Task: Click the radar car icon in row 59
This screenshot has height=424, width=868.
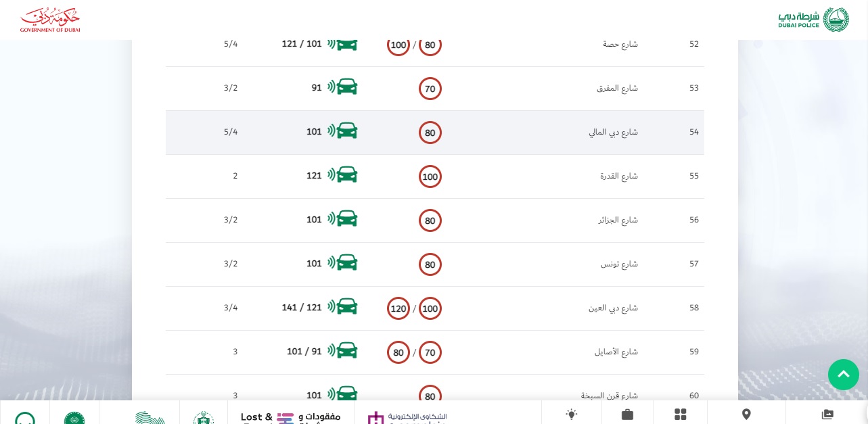Action: tap(343, 351)
